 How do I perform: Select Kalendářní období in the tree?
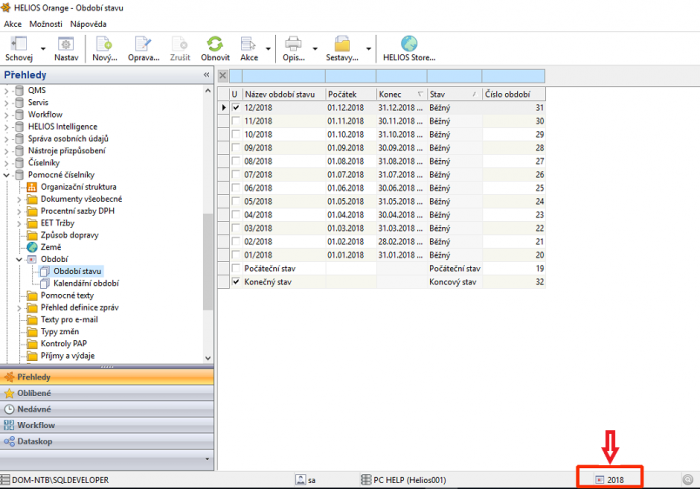(86, 283)
